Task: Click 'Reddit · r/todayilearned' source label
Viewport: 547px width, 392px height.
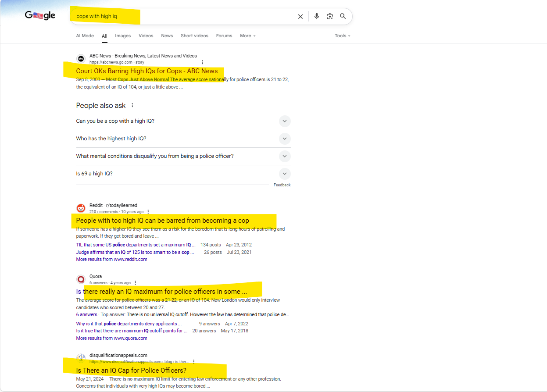Action: pyautogui.click(x=113, y=205)
